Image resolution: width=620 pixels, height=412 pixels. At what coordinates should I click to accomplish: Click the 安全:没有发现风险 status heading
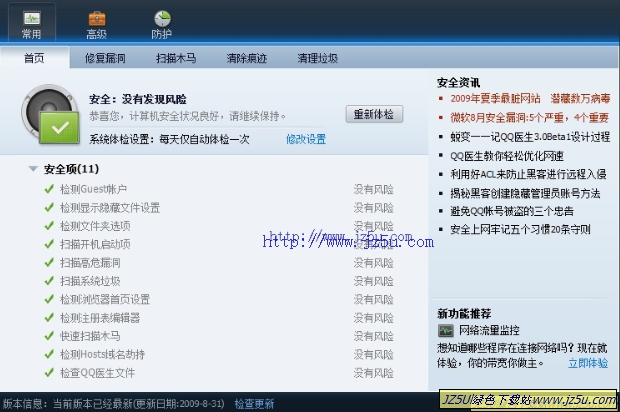[x=138, y=99]
